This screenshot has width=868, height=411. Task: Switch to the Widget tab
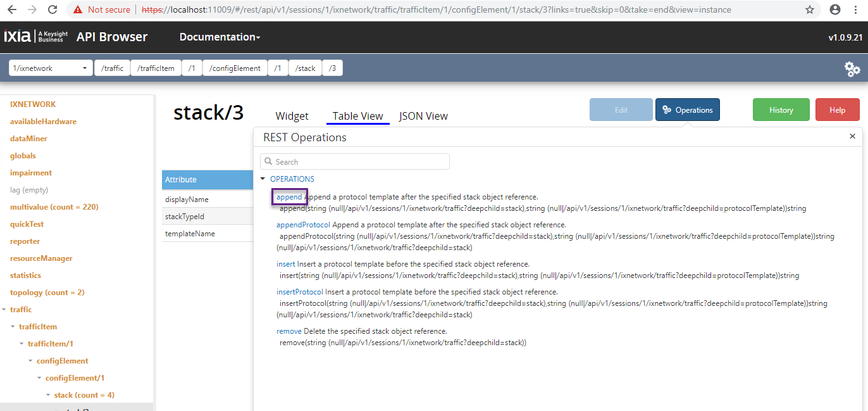(292, 116)
